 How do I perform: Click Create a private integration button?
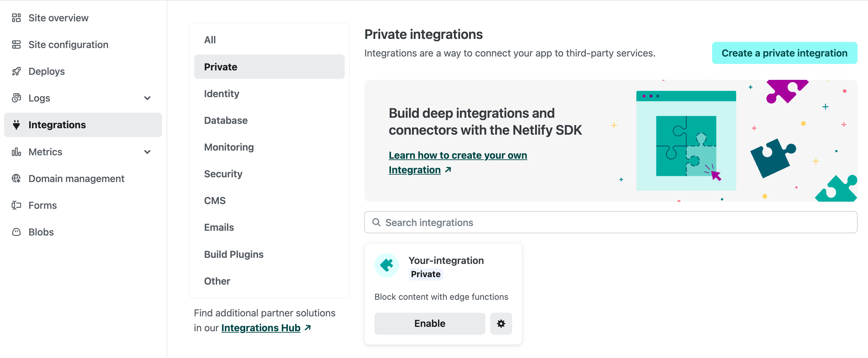pos(784,53)
